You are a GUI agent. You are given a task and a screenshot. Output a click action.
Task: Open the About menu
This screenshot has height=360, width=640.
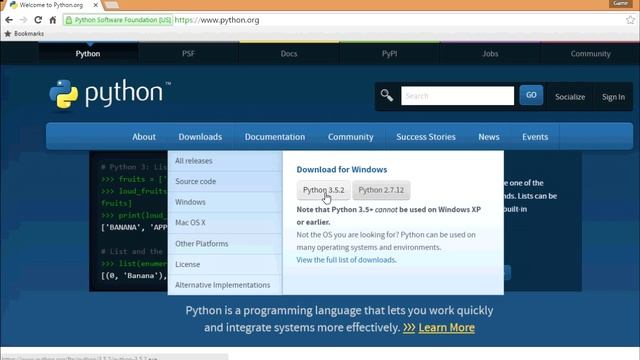click(144, 137)
